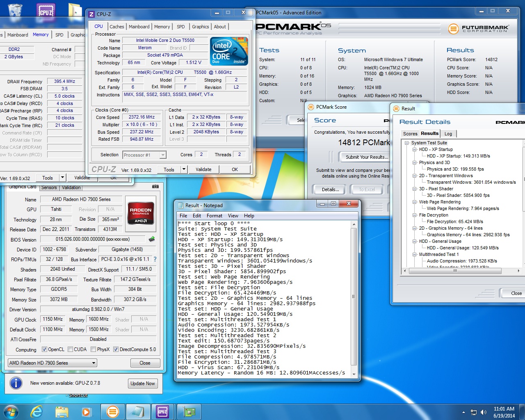Collapse the Physics and 3D node

point(415,163)
